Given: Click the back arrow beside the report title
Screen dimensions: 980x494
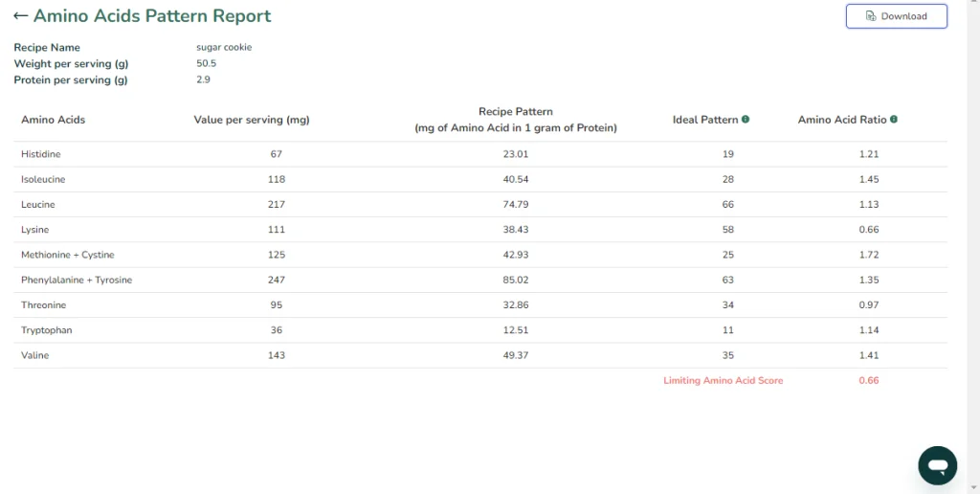Looking at the screenshot, I should pyautogui.click(x=20, y=16).
